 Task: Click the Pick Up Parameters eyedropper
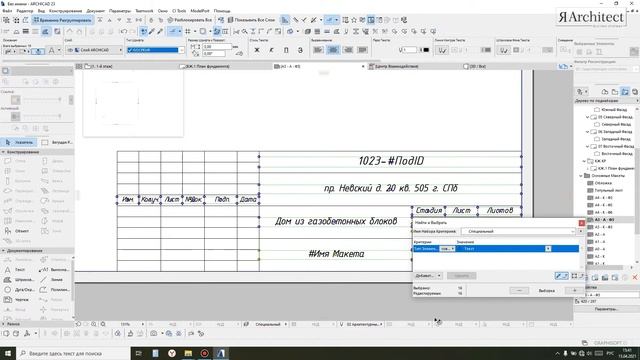(x=151, y=31)
